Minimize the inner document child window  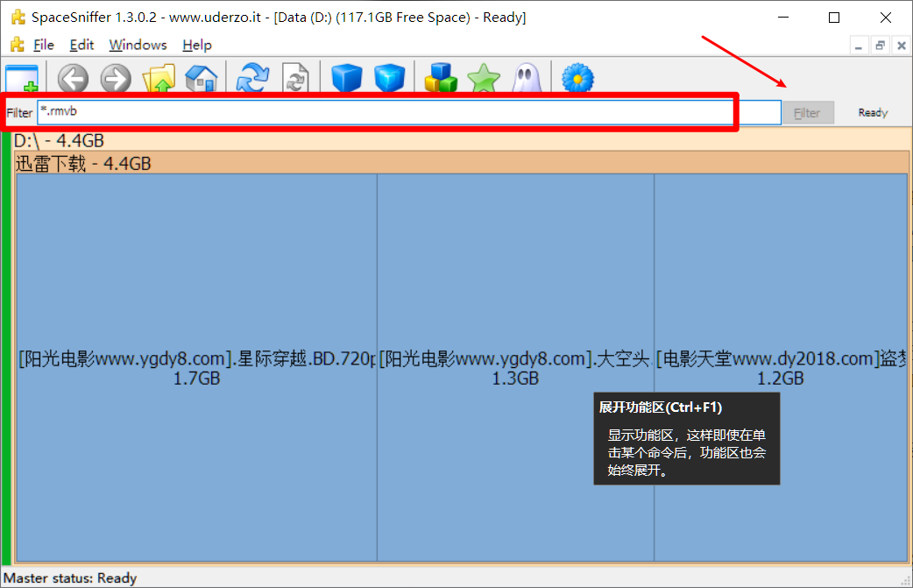859,45
